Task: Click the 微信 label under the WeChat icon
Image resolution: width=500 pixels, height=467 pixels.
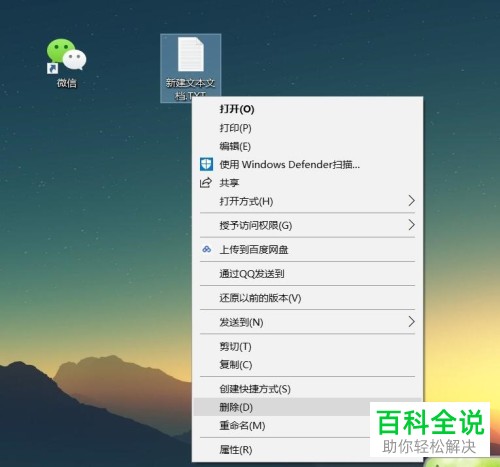Action: [x=67, y=83]
